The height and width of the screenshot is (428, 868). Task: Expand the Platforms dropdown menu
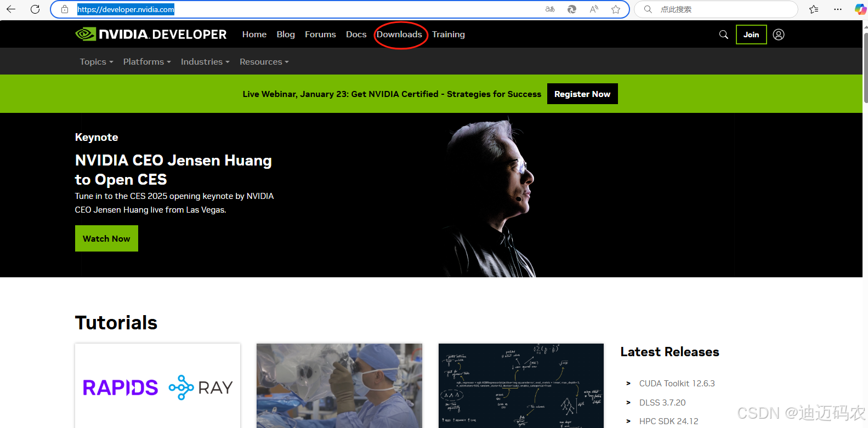click(147, 62)
